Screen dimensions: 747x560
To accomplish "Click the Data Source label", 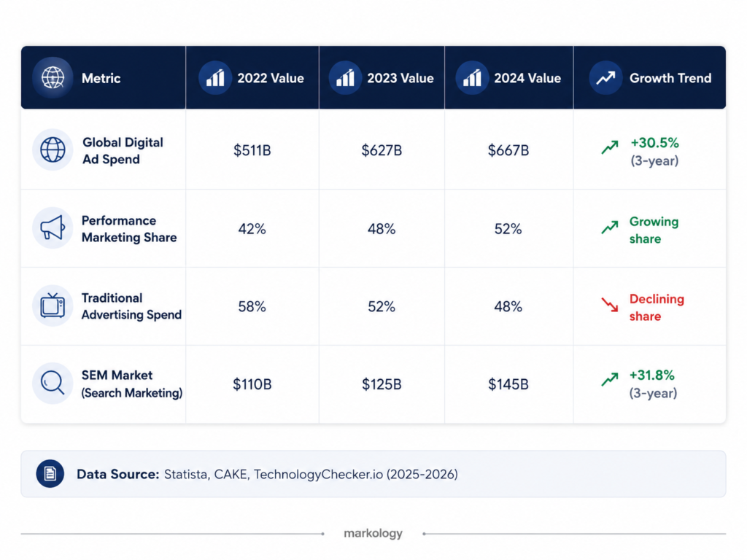I will 117,474.
